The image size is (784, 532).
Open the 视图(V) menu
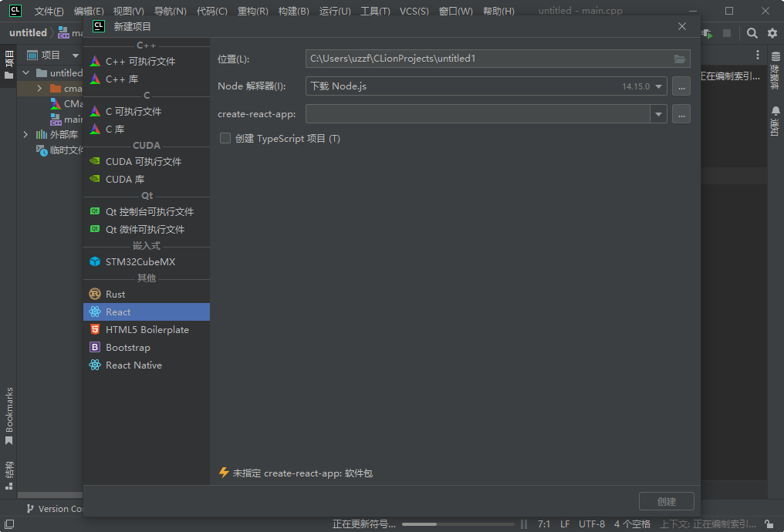pos(129,11)
